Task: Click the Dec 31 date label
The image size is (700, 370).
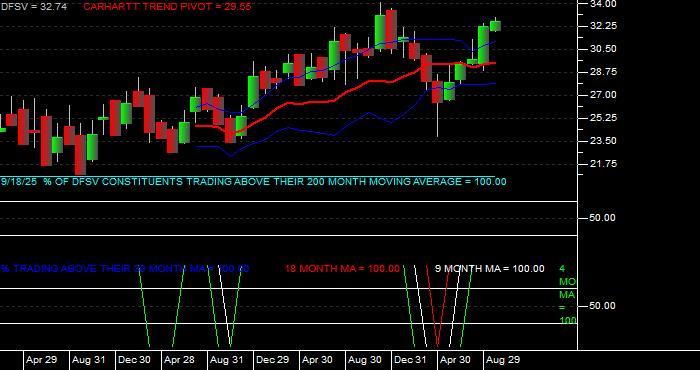Action: point(411,360)
